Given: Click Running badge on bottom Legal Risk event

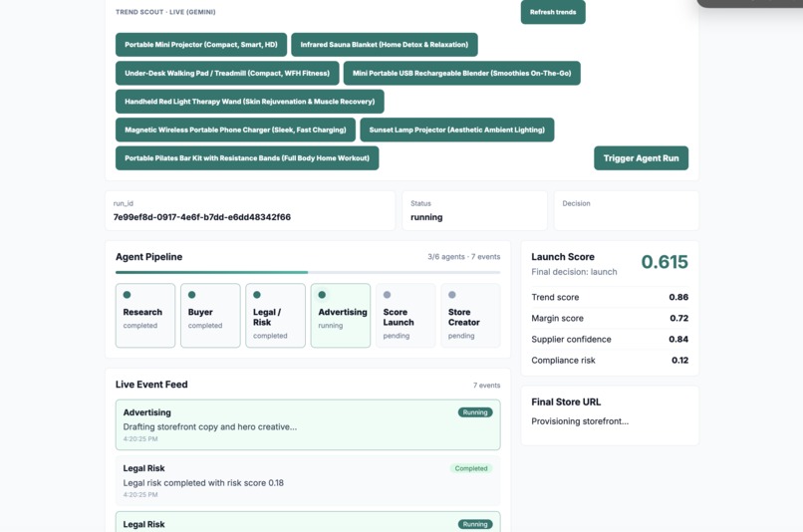Looking at the screenshot, I should (x=475, y=524).
